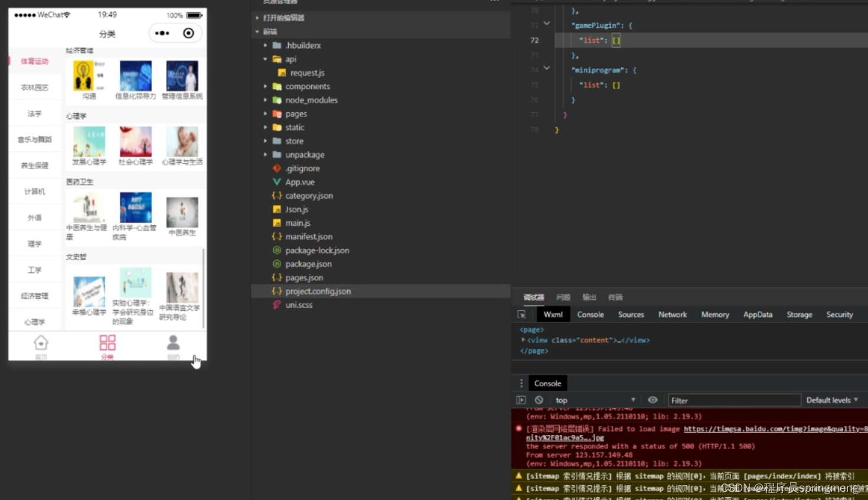Tap the capsule close circle button

tap(188, 33)
